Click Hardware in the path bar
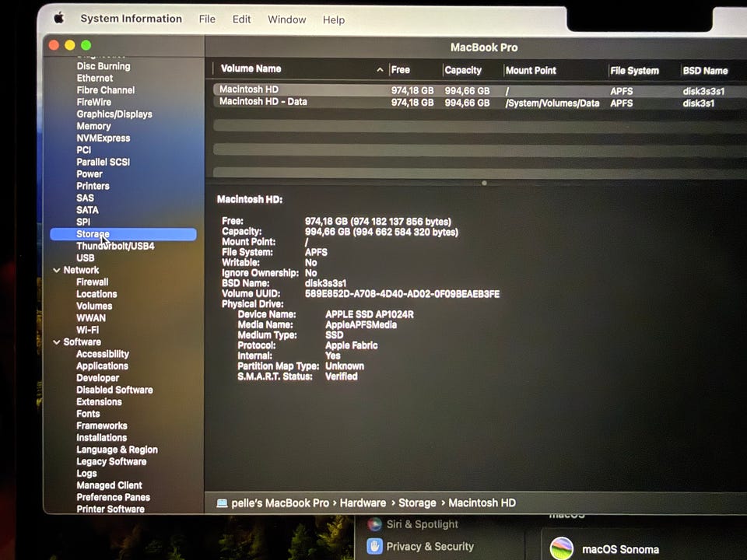 [x=363, y=503]
